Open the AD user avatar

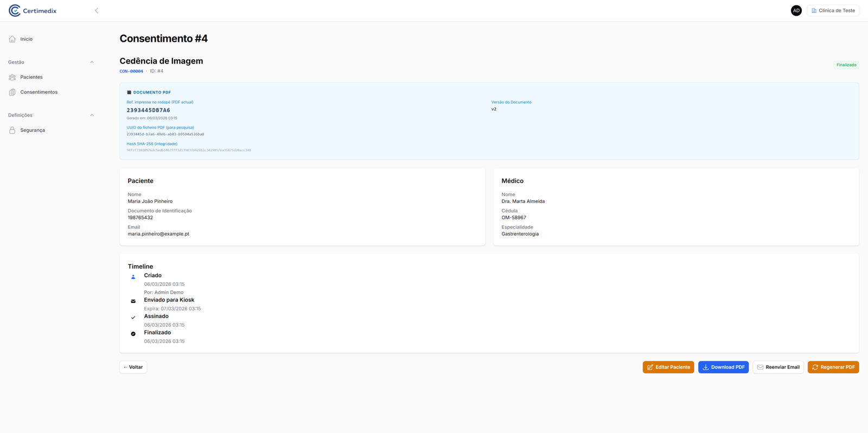point(796,11)
